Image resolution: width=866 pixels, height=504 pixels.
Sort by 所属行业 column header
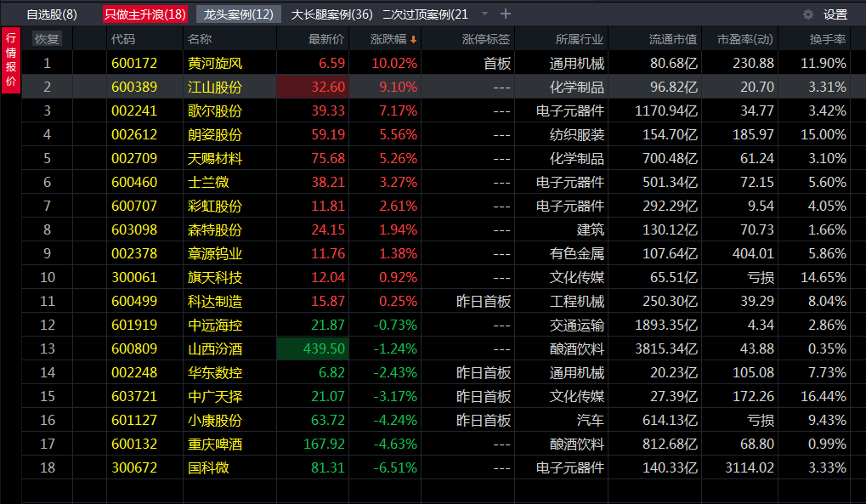click(580, 39)
